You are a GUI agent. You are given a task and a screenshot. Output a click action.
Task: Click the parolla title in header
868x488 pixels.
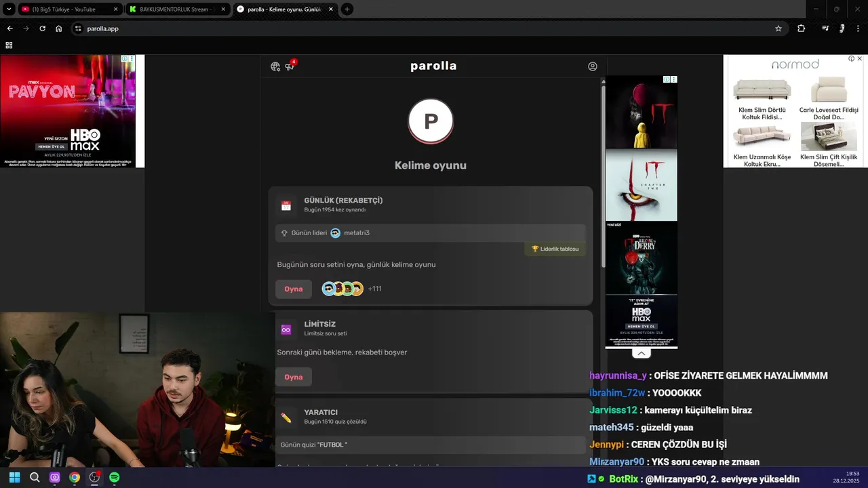pos(433,66)
